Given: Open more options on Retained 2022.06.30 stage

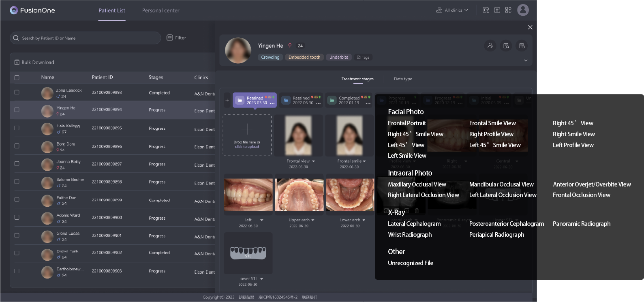Looking at the screenshot, I should click(x=319, y=103).
